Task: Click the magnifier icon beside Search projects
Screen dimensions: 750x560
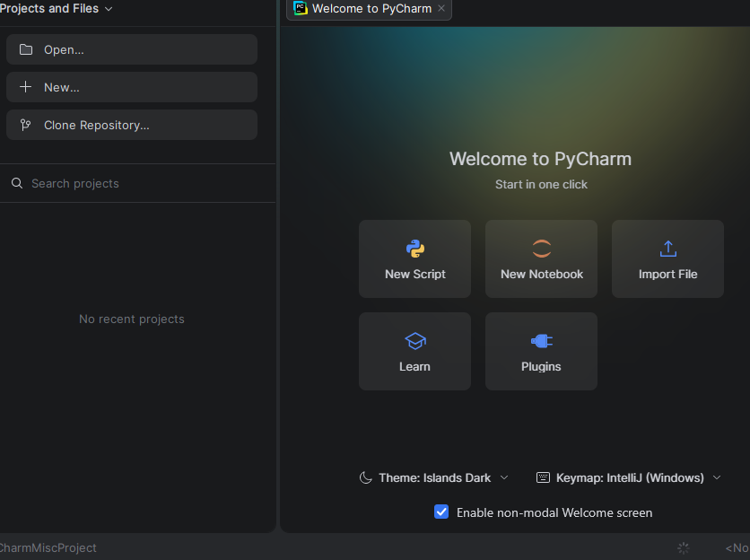Action: pos(17,183)
